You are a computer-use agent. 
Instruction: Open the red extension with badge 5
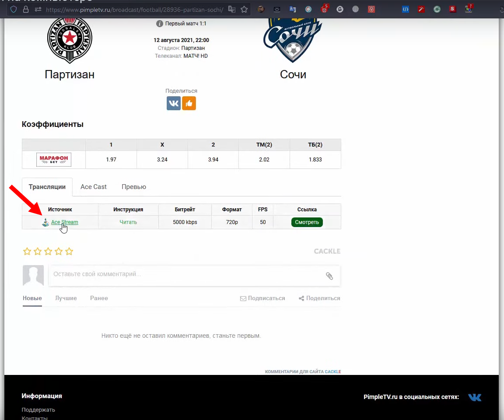[324, 9]
